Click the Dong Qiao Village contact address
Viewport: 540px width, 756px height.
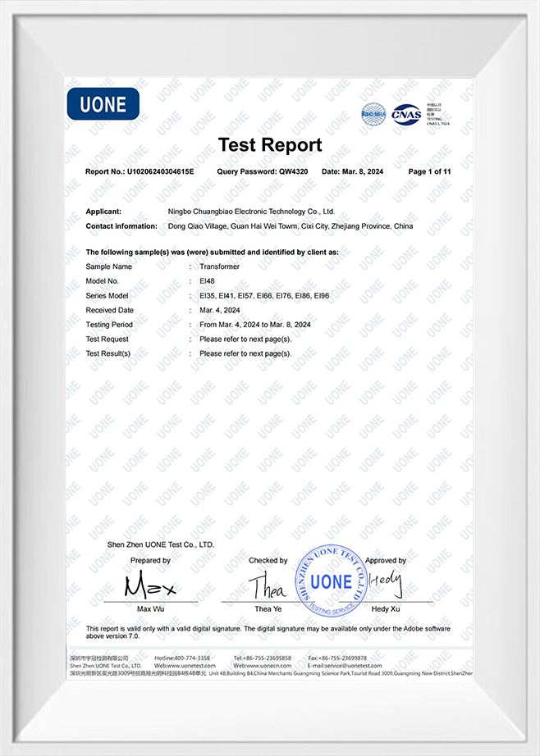coord(291,225)
